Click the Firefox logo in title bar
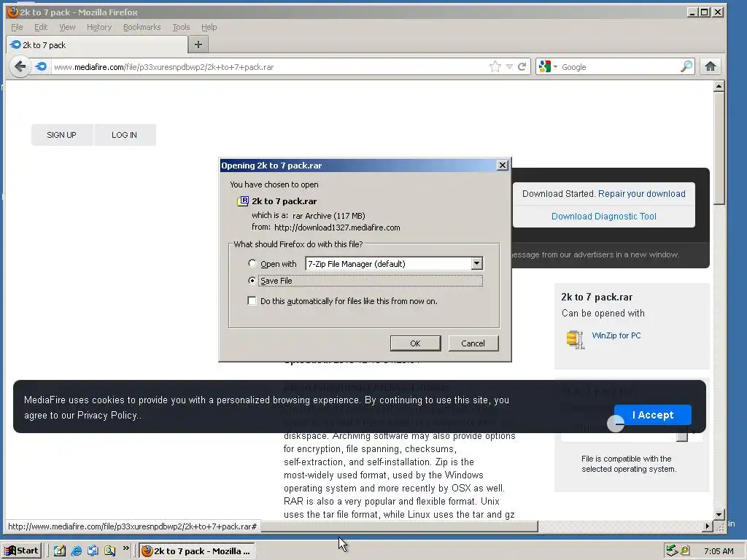 pyautogui.click(x=13, y=12)
